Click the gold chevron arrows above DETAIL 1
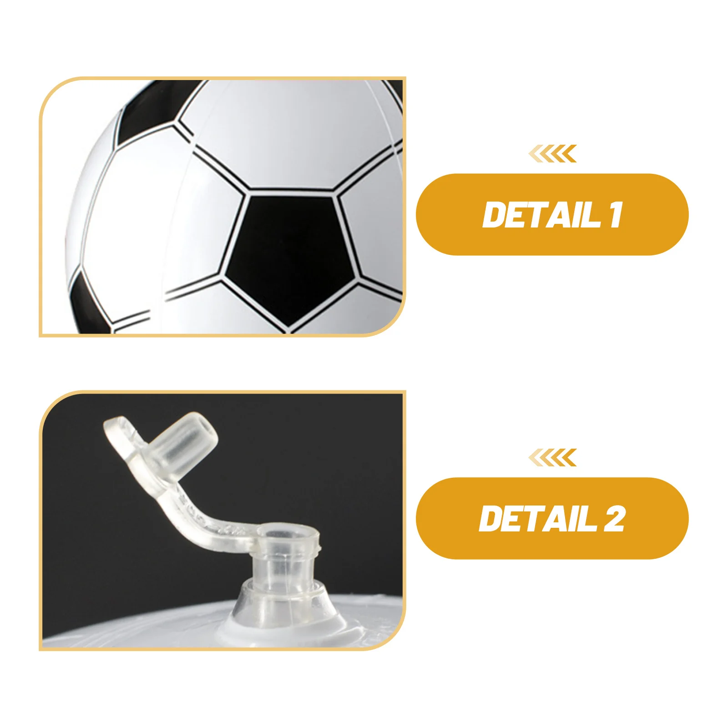 552,154
